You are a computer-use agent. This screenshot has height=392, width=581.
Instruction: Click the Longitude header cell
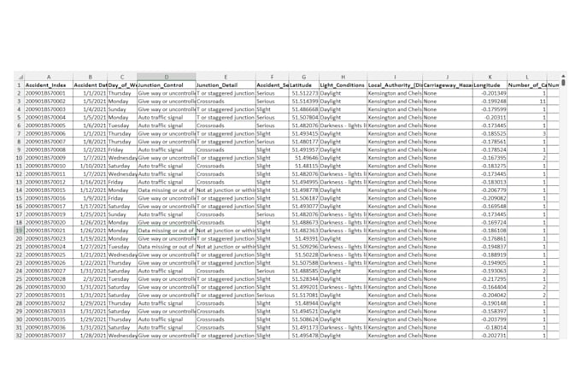pyautogui.click(x=490, y=85)
